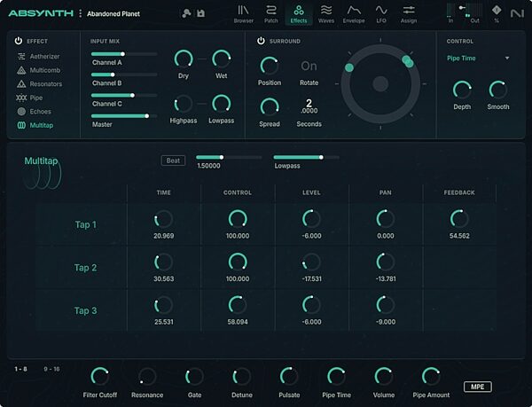This screenshot has height=407, width=532.
Task: Click the Pipe Time macro knob
Action: pos(337,377)
